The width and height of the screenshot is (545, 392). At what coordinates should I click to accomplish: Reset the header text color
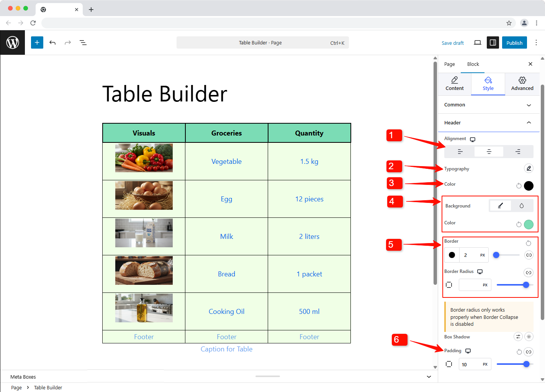pyautogui.click(x=519, y=186)
